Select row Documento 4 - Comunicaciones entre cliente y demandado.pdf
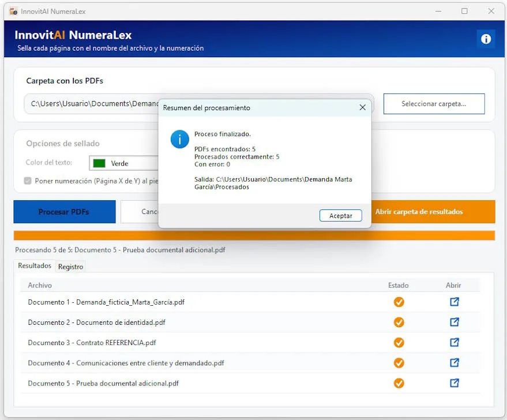 tap(250, 363)
